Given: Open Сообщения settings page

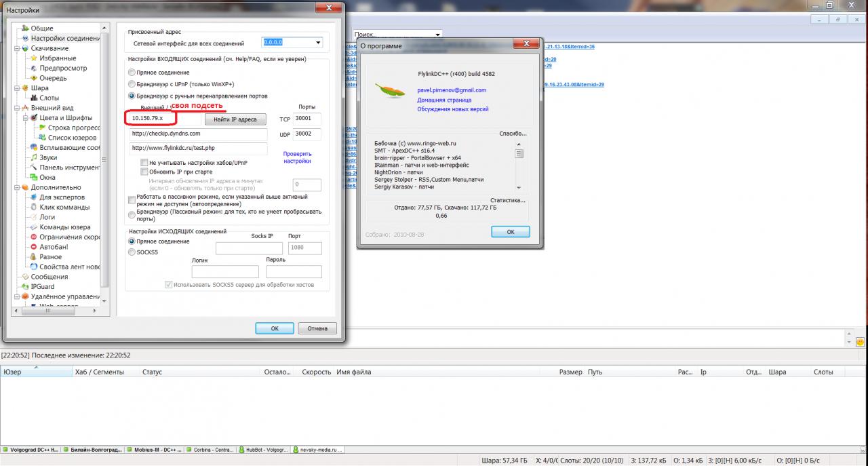Looking at the screenshot, I should click(50, 277).
